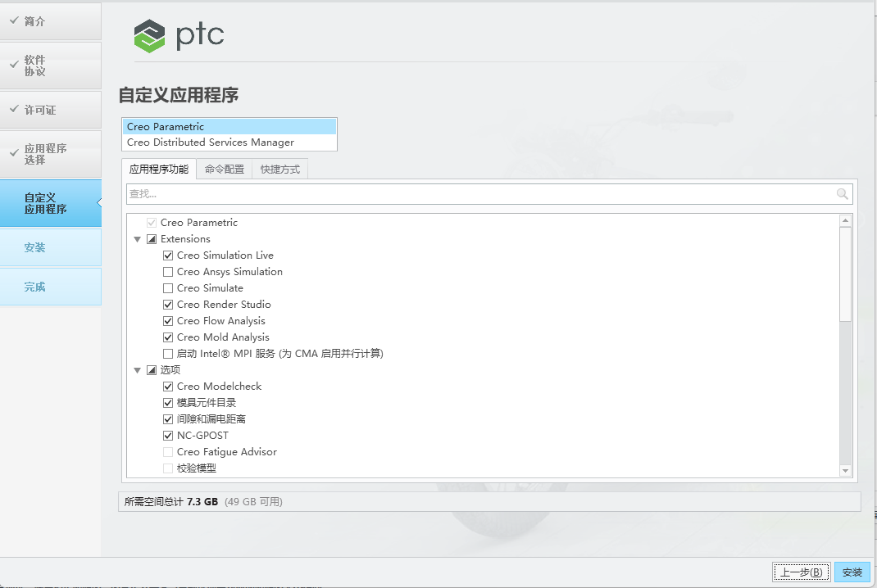
Task: Click the feature list scrollbar thumb
Action: point(846,274)
